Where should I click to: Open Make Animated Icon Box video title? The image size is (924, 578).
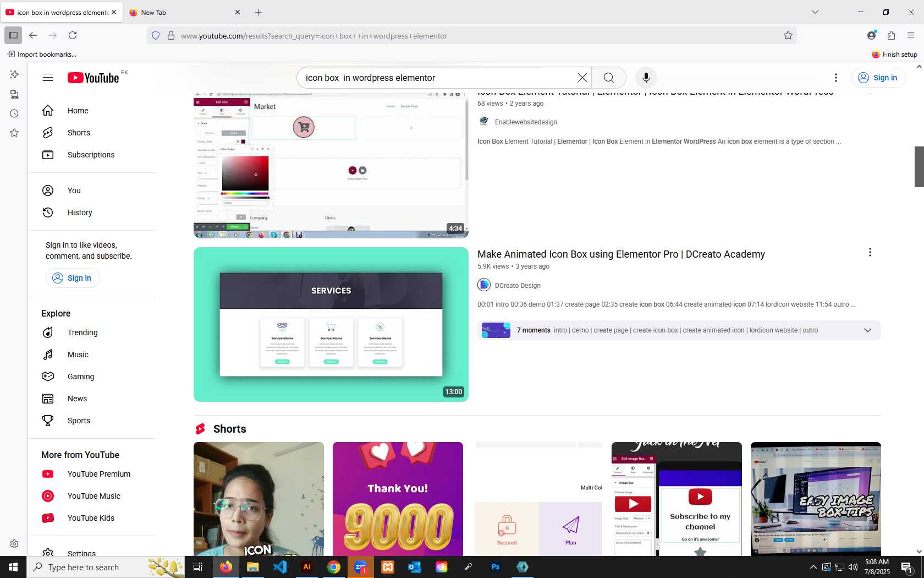(621, 254)
